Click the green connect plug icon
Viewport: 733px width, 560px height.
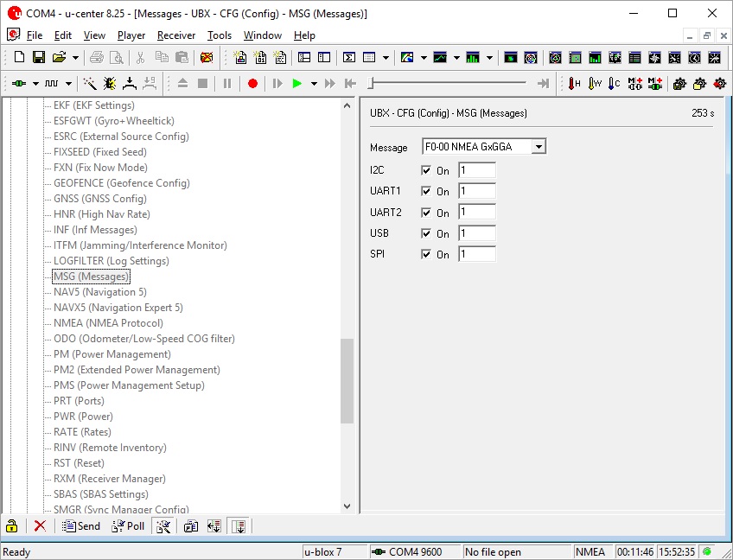19,84
